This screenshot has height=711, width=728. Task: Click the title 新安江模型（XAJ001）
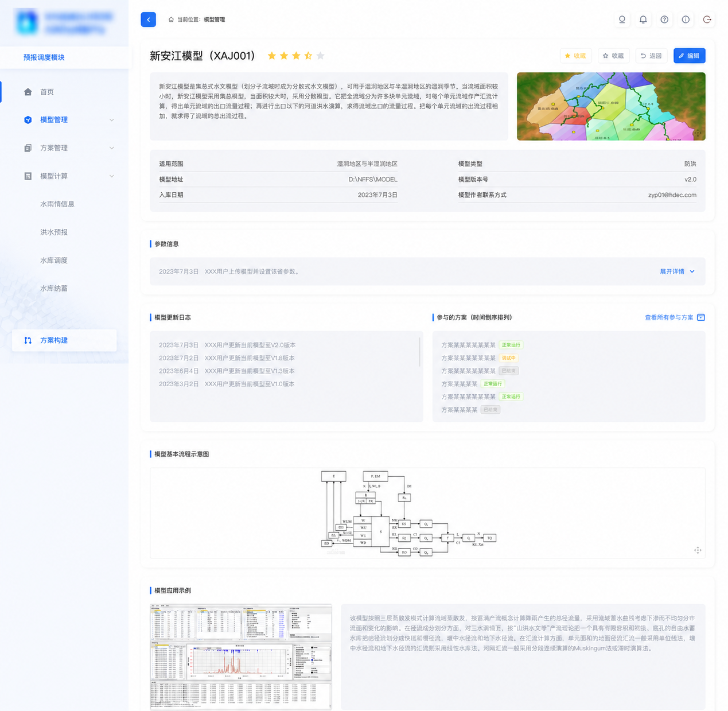click(x=203, y=56)
